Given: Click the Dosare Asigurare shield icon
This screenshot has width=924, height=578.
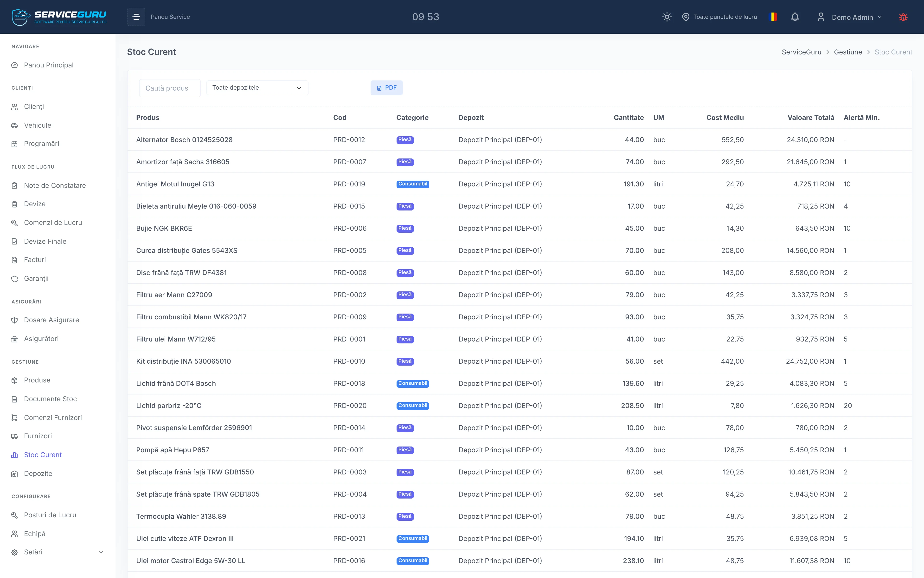Looking at the screenshot, I should point(14,320).
